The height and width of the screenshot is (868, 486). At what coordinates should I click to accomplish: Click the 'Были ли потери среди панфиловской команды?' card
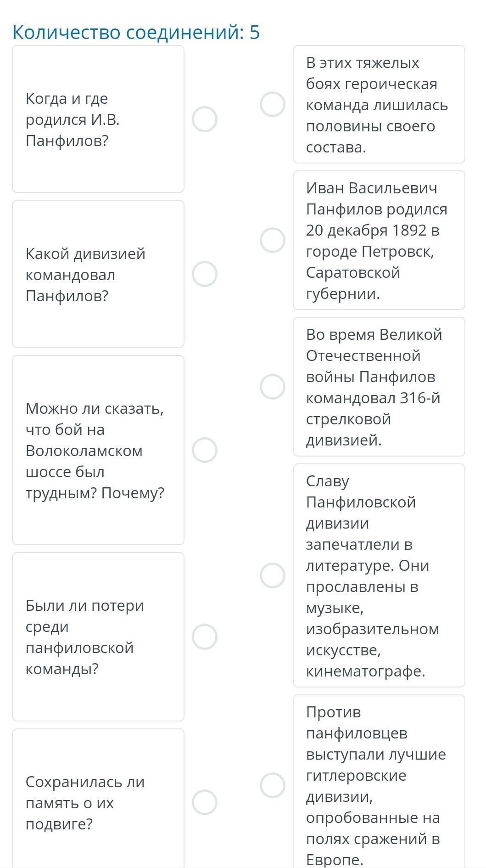[98, 637]
